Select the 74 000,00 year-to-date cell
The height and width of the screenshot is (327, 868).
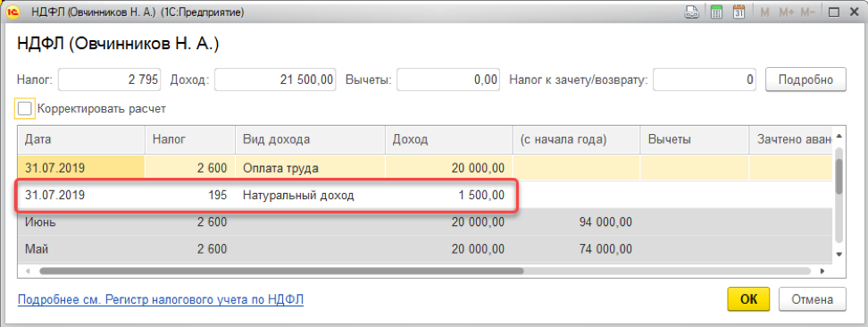(x=577, y=249)
